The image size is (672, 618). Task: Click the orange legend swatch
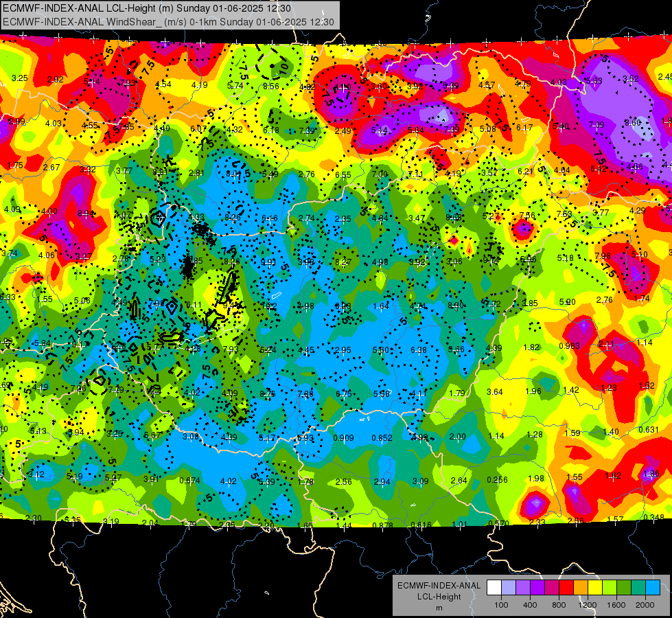tap(581, 587)
